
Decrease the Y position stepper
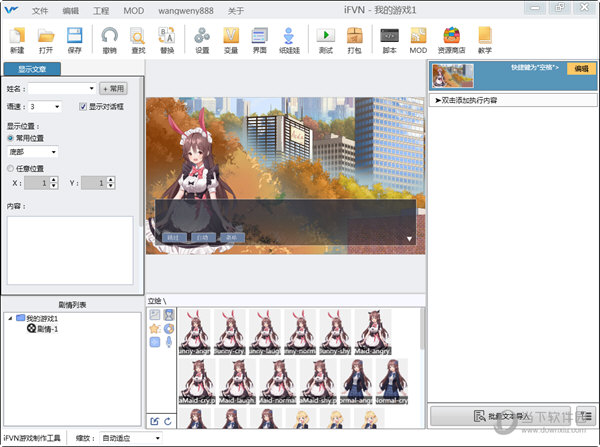point(111,186)
